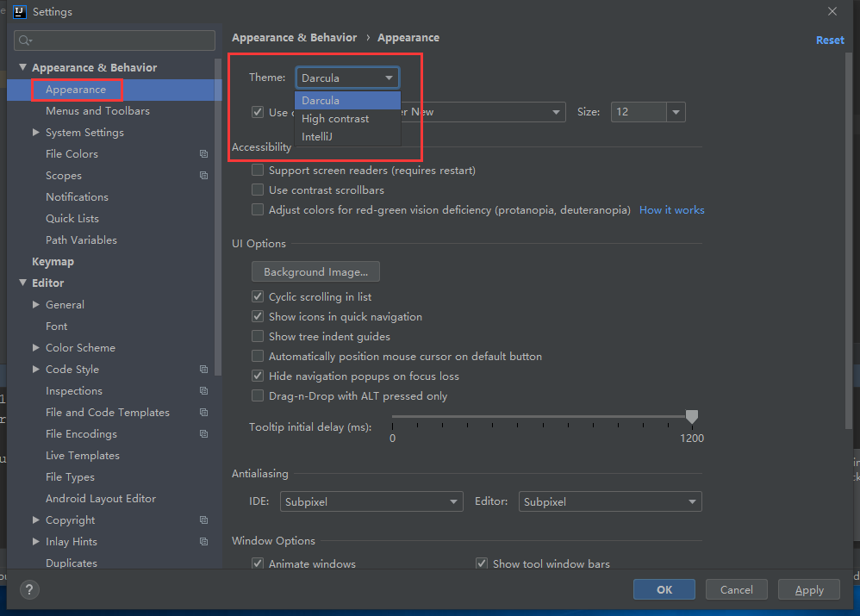
Task: Click project-level icon beside Scopes
Action: pyautogui.click(x=204, y=176)
